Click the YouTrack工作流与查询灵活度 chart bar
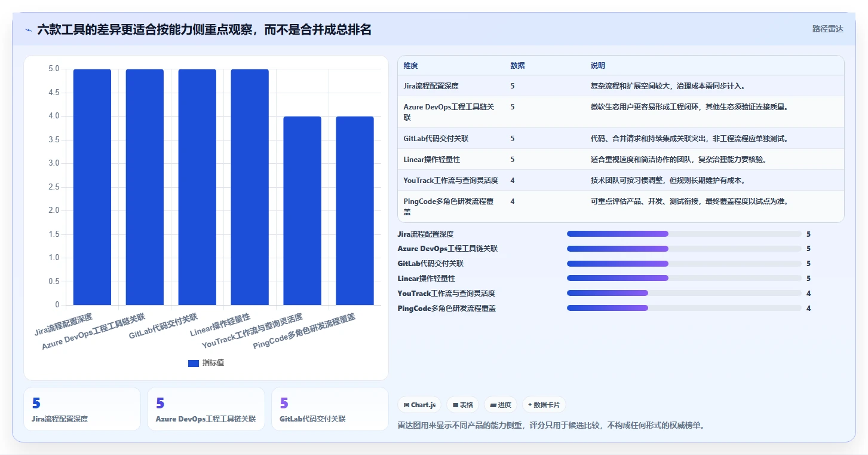The height and width of the screenshot is (455, 868). click(302, 210)
